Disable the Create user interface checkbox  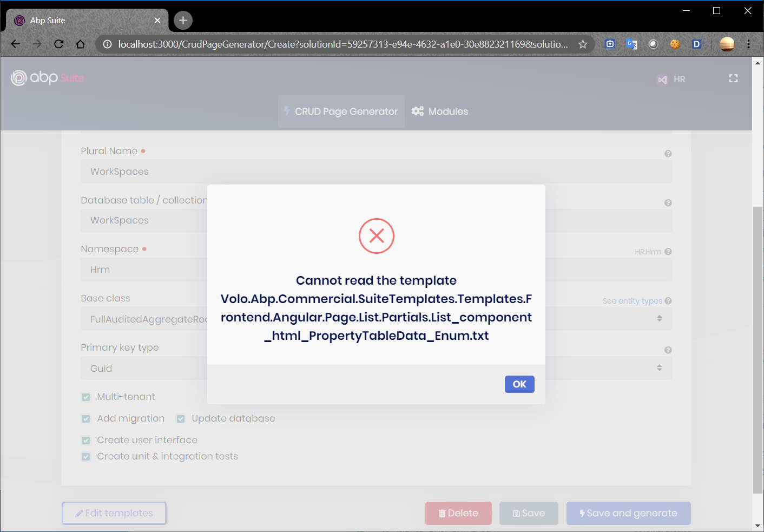(86, 441)
